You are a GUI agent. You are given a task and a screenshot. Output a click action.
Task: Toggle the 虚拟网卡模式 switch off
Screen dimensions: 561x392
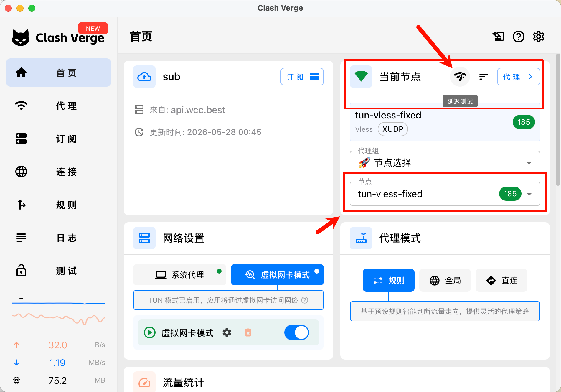(297, 332)
